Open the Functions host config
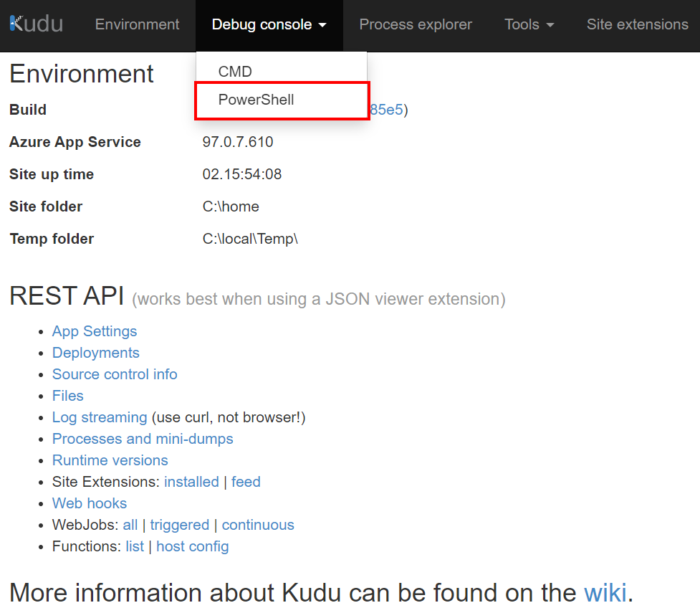Image resolution: width=700 pixels, height=613 pixels. 192,546
